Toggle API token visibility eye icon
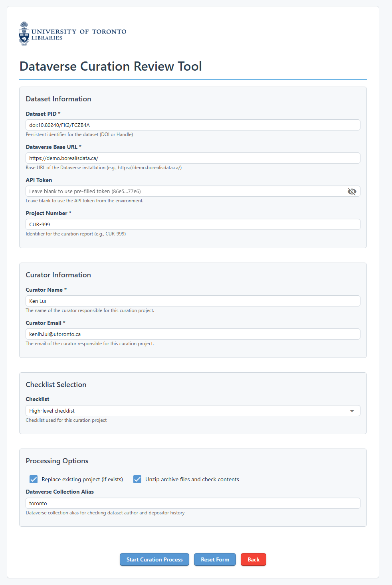The image size is (392, 585). 352,192
